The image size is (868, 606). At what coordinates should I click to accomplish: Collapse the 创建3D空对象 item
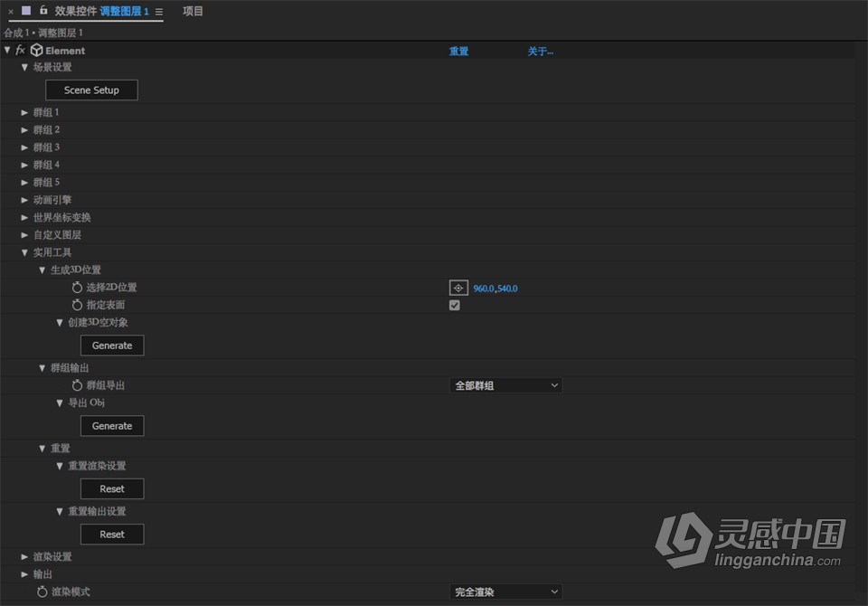tap(60, 323)
